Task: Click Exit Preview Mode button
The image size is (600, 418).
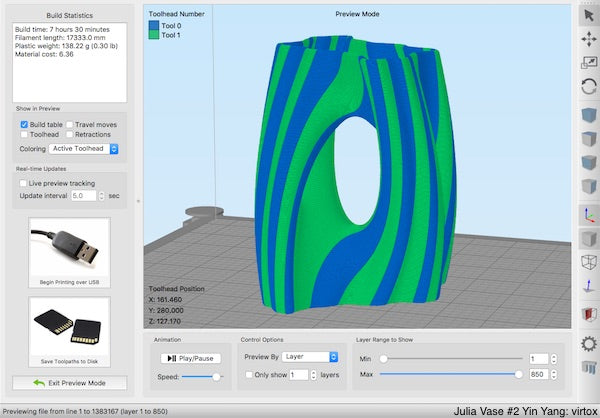Action: [70, 383]
